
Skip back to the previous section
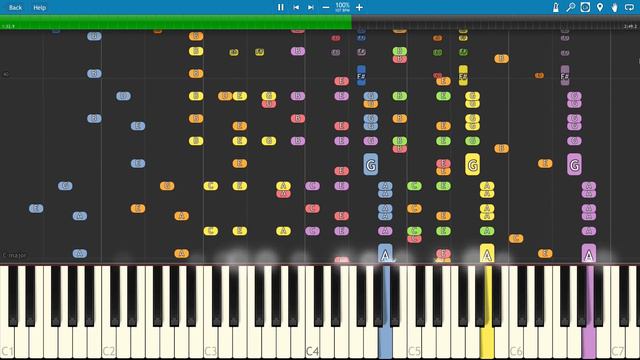(x=296, y=7)
